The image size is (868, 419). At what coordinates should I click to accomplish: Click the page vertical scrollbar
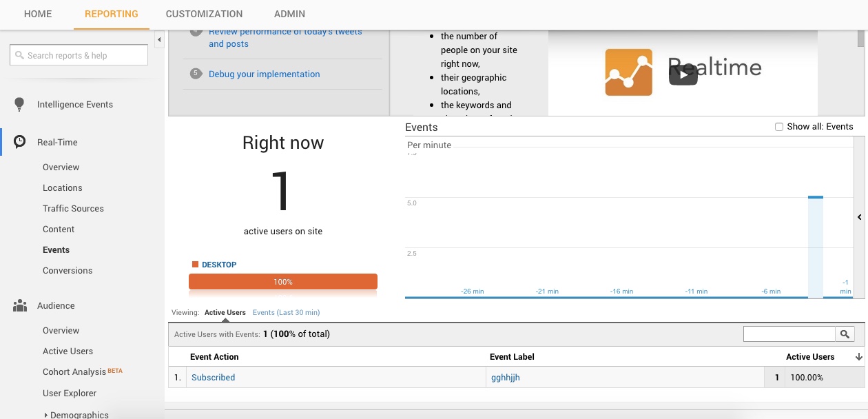[861, 39]
